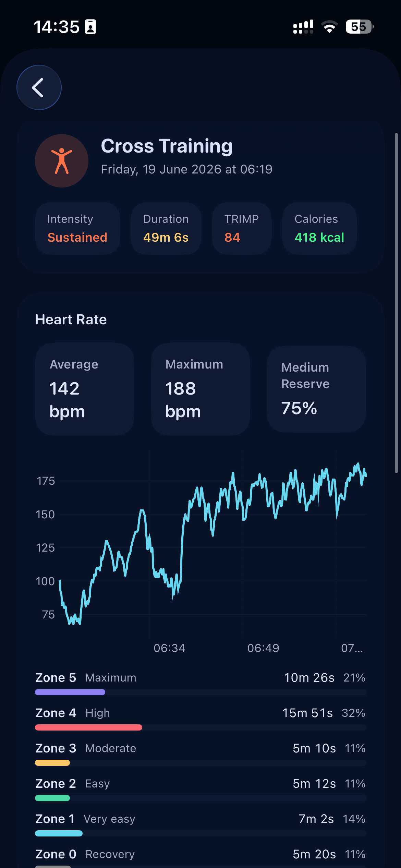Tap the Cross Training activity icon
401x868 pixels.
point(62,161)
